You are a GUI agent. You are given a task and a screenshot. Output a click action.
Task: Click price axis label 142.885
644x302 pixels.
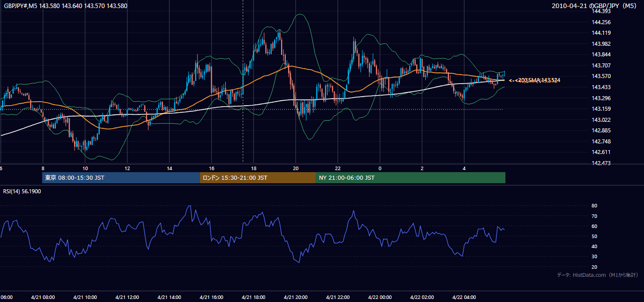click(602, 130)
